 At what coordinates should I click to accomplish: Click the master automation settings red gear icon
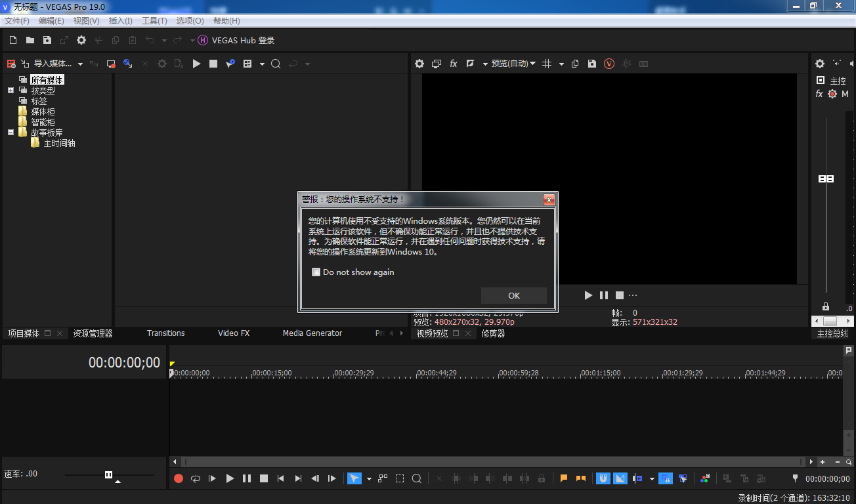click(832, 94)
